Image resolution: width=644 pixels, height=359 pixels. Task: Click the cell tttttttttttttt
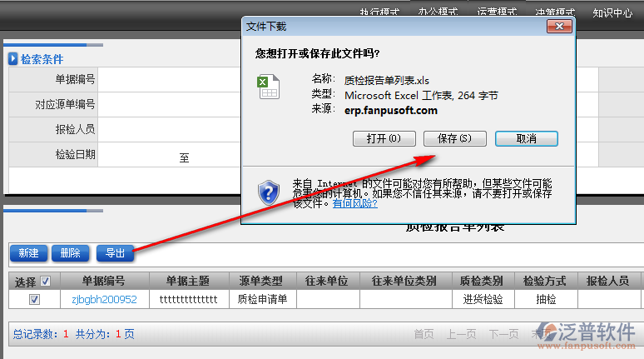(189, 299)
